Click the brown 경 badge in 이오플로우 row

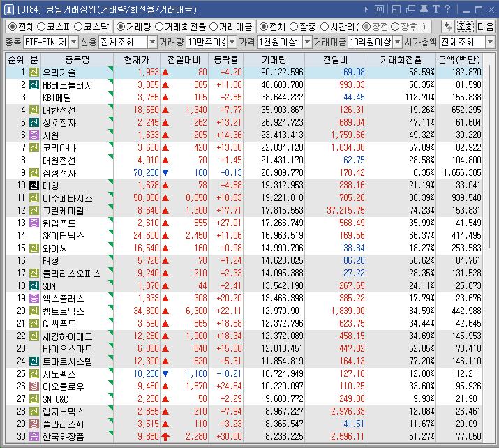[x=34, y=387]
